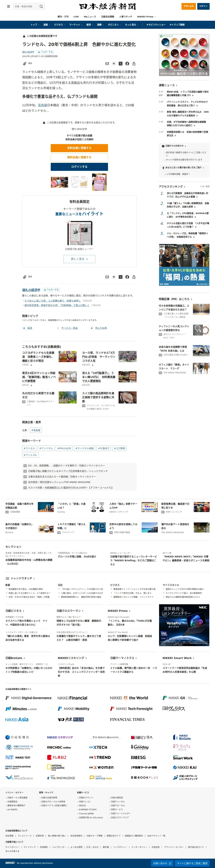Open the 日経ヴェリタス logo link
The image size is (215, 868).
click(x=173, y=709)
